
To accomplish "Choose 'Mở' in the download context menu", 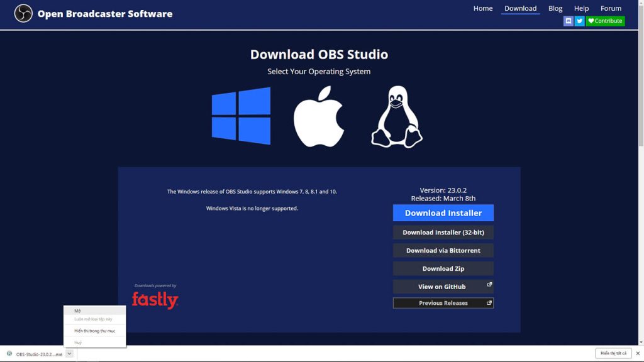I will click(x=95, y=310).
